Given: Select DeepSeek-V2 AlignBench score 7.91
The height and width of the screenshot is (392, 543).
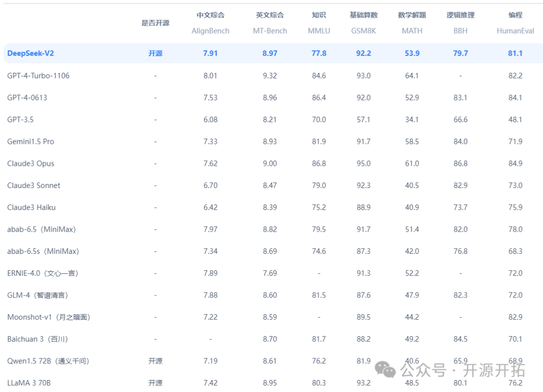Looking at the screenshot, I should [210, 53].
